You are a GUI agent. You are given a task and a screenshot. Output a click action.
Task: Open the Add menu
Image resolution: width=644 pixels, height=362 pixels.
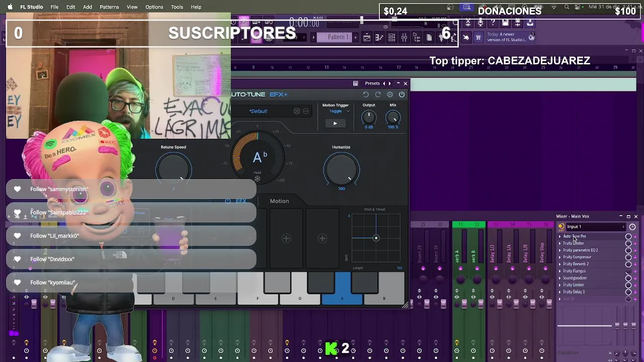[x=88, y=7]
